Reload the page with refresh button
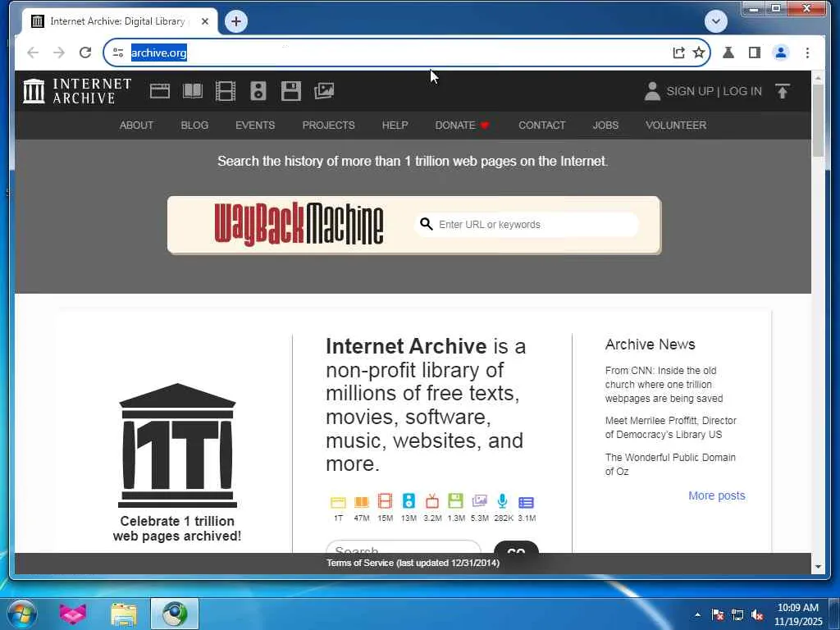Viewport: 840px width, 630px height. pyautogui.click(x=85, y=52)
